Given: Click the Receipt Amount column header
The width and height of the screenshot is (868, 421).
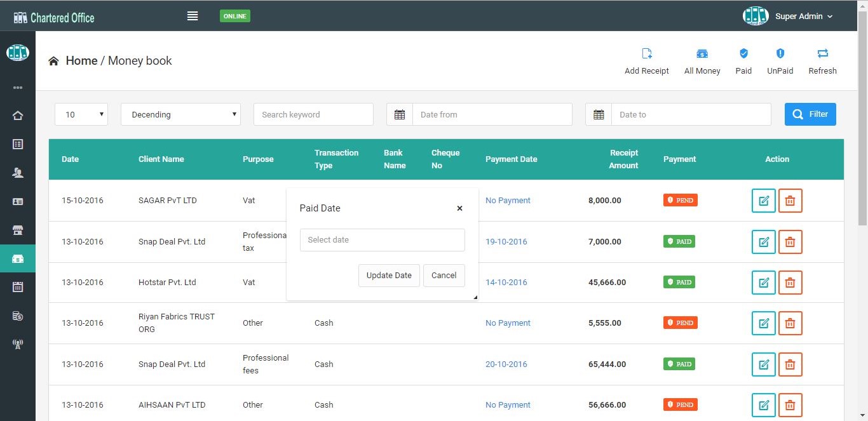Looking at the screenshot, I should (x=623, y=159).
